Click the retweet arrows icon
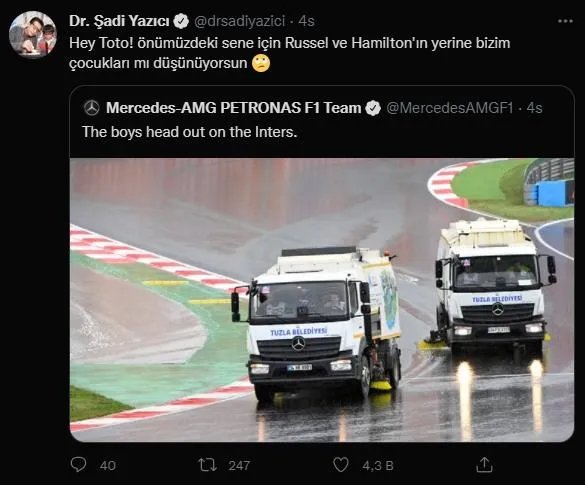 207,465
